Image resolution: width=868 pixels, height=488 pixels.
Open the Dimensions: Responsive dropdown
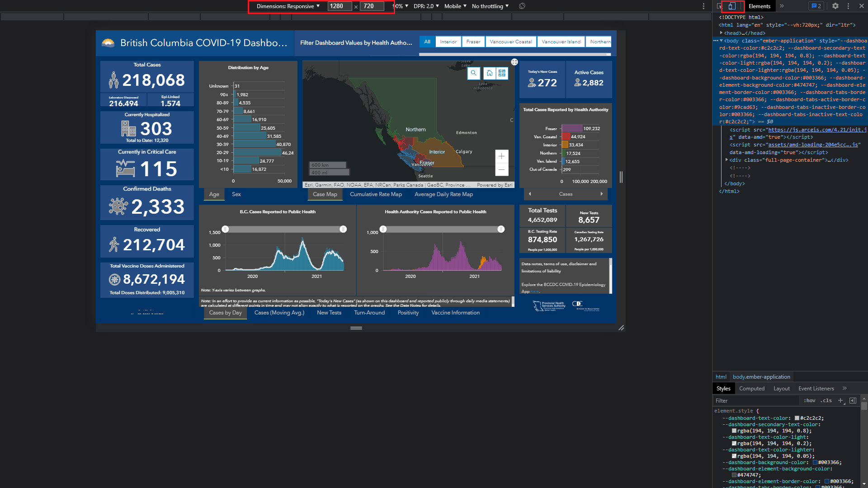pos(288,6)
